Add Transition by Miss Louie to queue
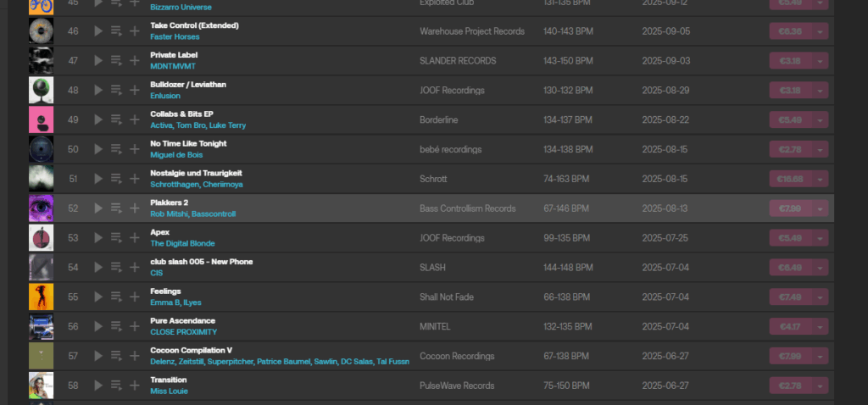Screen dimensions: 868x405 [x=116, y=386]
